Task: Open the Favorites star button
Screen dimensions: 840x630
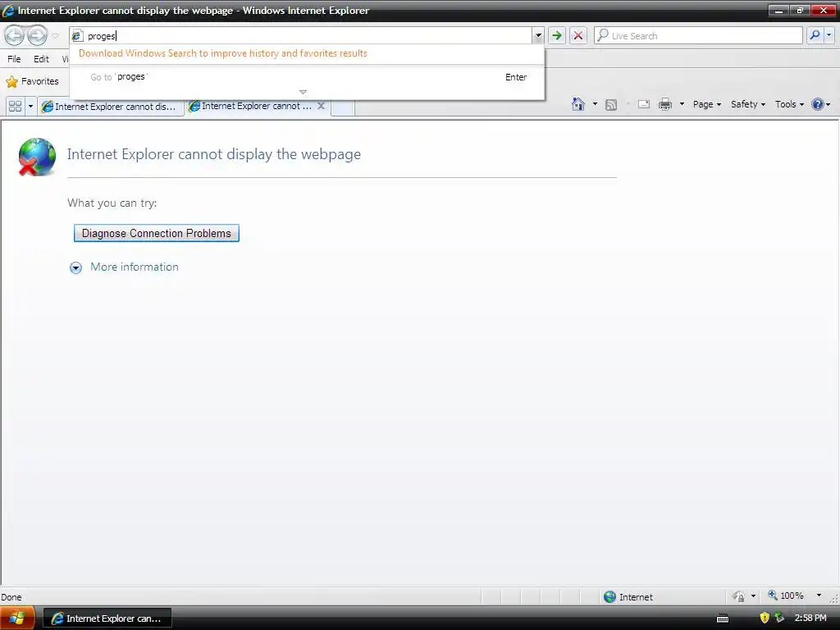Action: pyautogui.click(x=32, y=81)
